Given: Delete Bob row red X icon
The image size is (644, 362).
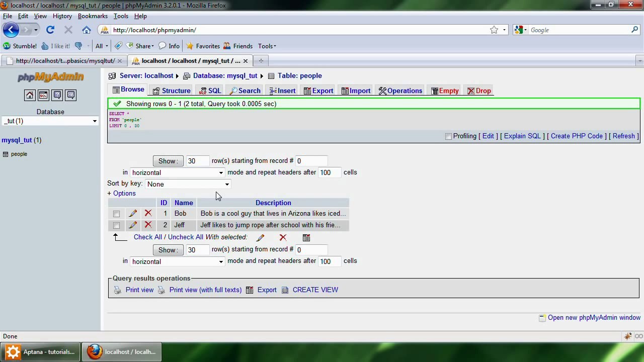Looking at the screenshot, I should (x=148, y=214).
